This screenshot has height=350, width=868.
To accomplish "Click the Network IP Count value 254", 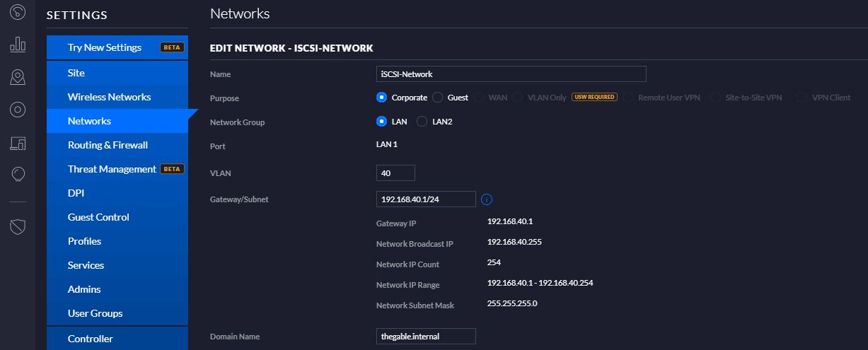I will (494, 262).
